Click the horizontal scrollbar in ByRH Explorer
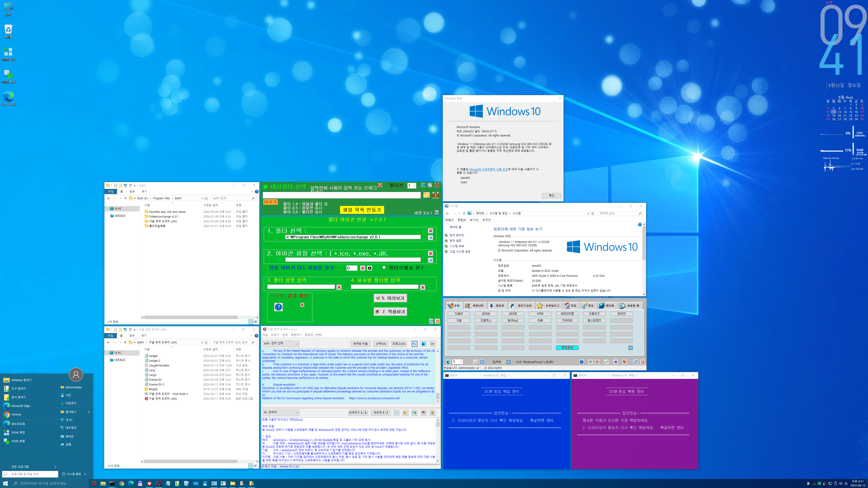The height and width of the screenshot is (488, 868). point(190,317)
